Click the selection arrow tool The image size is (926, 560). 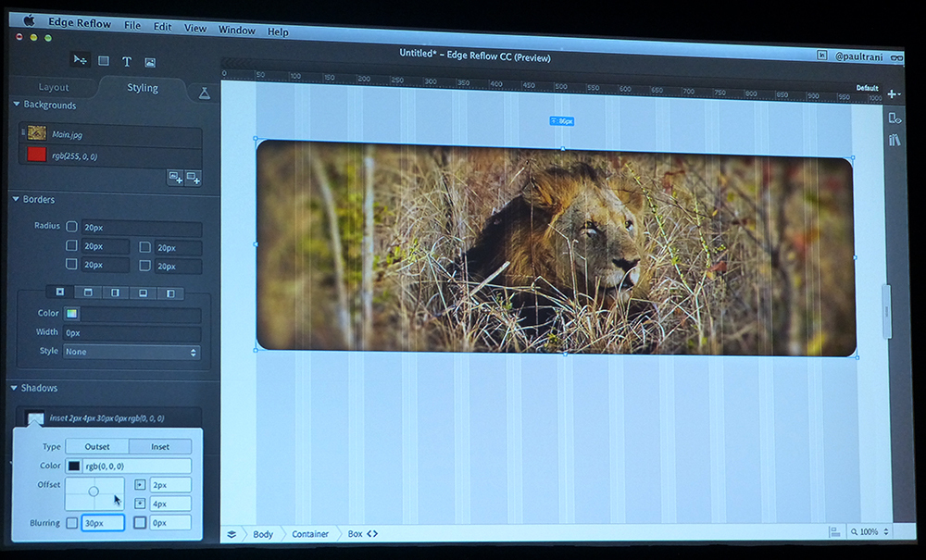coord(81,60)
